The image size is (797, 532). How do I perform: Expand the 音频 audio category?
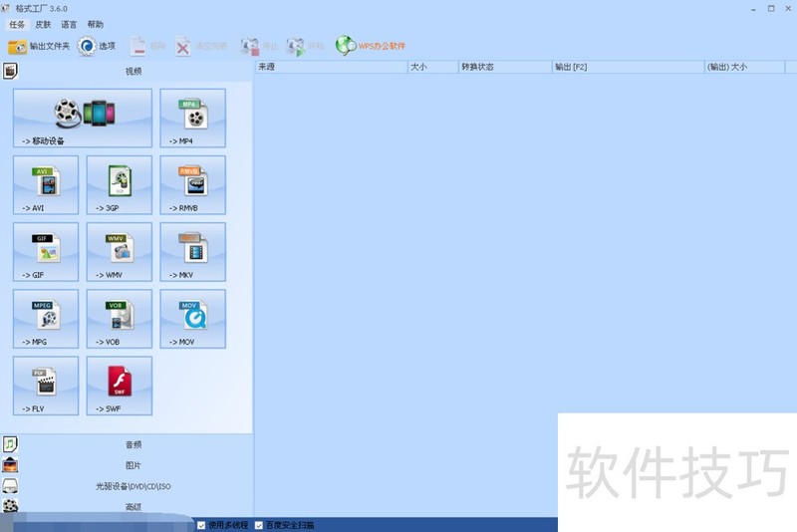tap(133, 444)
